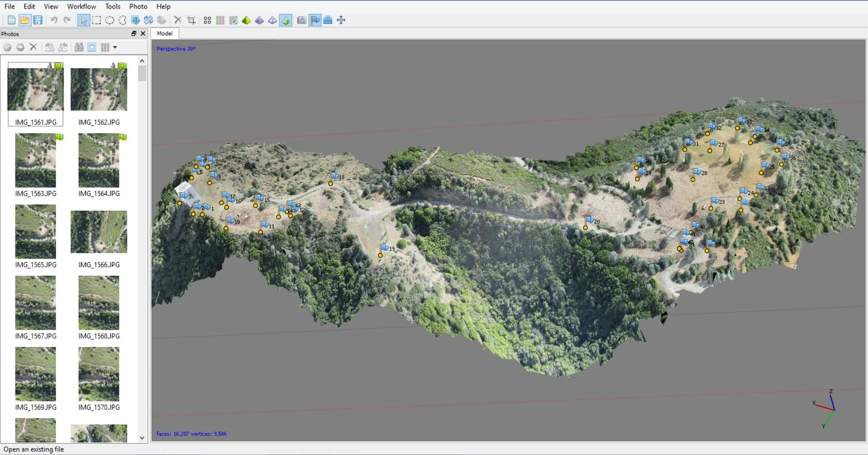Screen dimensions: 868x455
Task: Choose the Rectangle Selection tool
Action: [96, 20]
